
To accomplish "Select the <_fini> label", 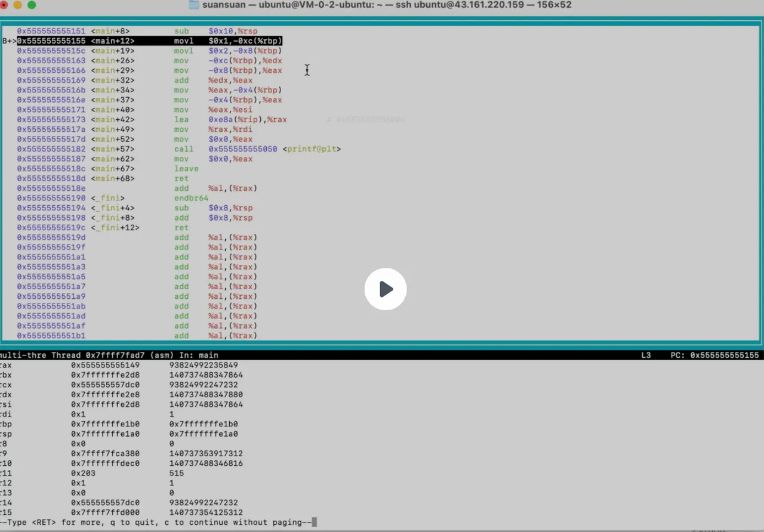I will tap(108, 198).
